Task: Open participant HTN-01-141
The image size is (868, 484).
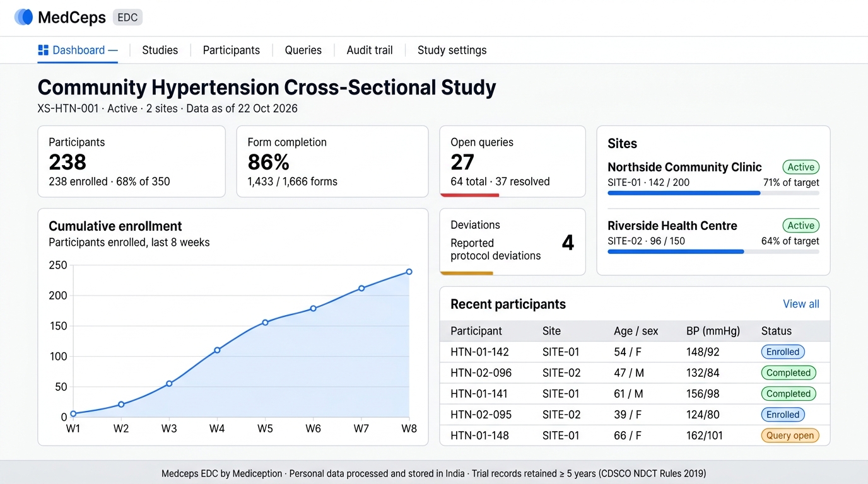Action: click(x=479, y=393)
